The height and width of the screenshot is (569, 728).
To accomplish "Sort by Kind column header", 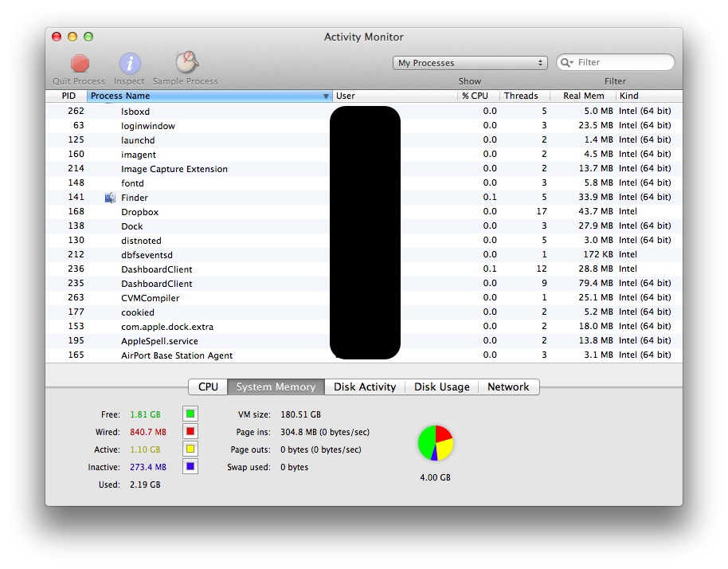I will pos(649,96).
